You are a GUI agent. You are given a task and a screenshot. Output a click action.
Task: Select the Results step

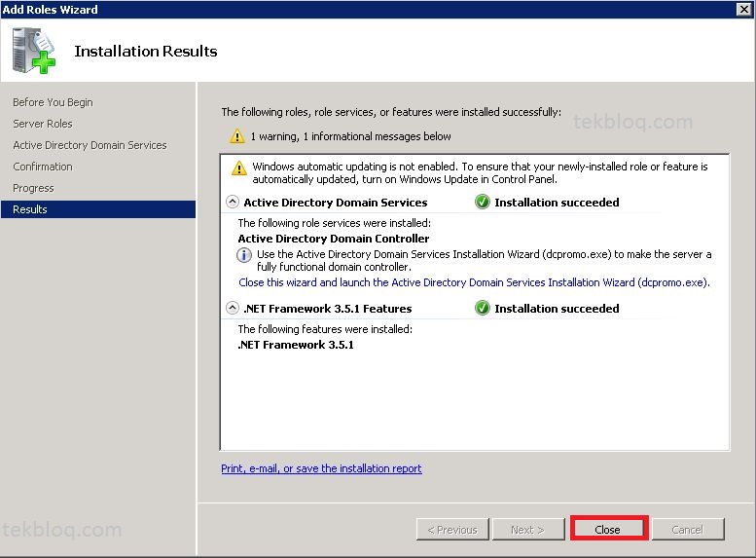98,209
